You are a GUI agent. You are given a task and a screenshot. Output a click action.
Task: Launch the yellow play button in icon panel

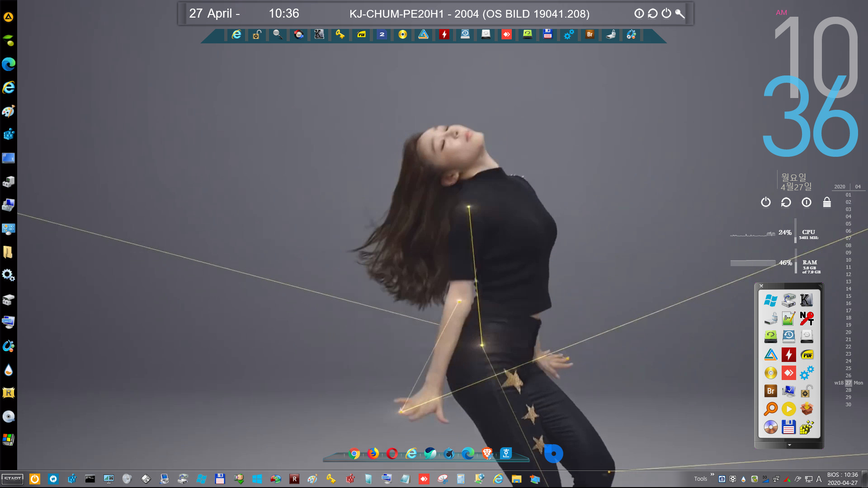pos(788,409)
